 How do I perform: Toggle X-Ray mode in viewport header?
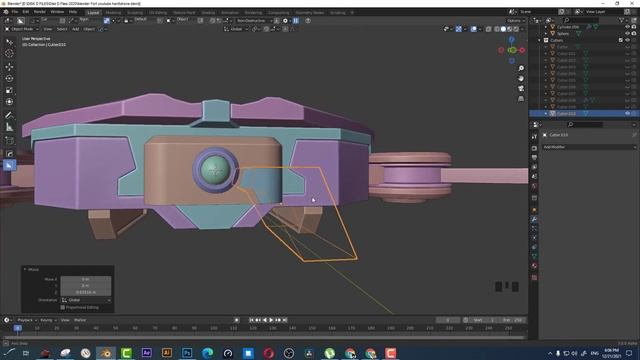pos(489,29)
